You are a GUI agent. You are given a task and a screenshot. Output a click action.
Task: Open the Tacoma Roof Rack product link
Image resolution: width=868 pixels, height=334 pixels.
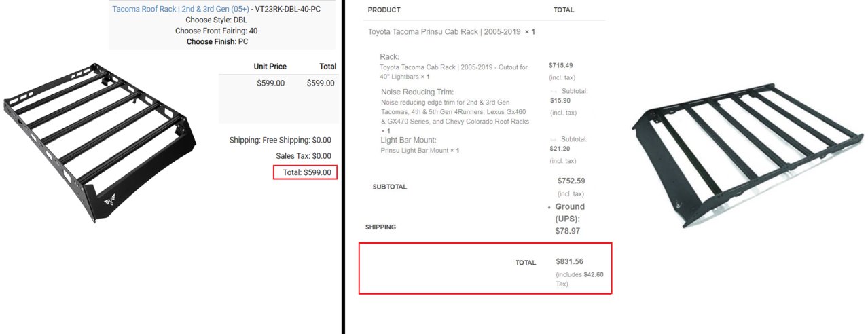coord(181,9)
